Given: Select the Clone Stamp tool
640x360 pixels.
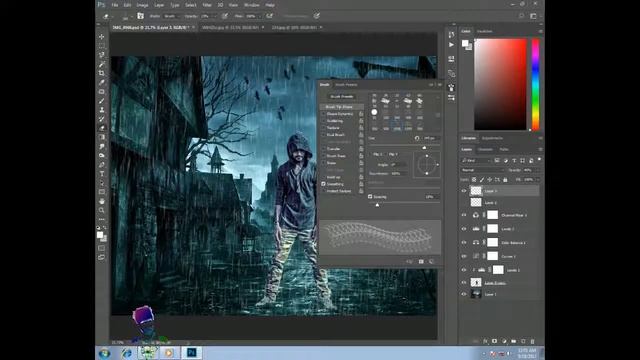Looking at the screenshot, I should click(102, 109).
